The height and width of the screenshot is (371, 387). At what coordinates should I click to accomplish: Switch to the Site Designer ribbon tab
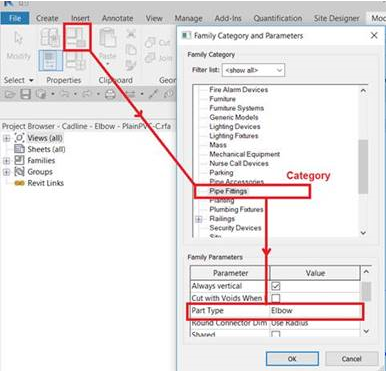point(336,18)
